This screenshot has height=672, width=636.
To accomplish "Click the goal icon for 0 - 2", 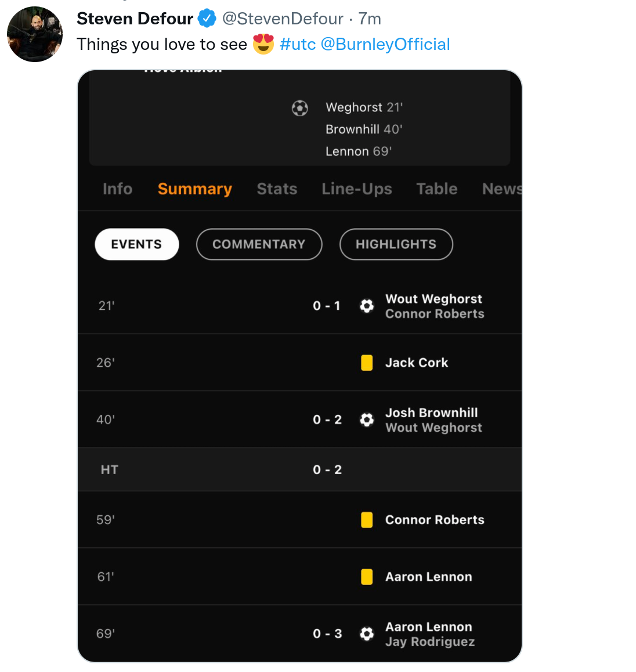I will (367, 420).
